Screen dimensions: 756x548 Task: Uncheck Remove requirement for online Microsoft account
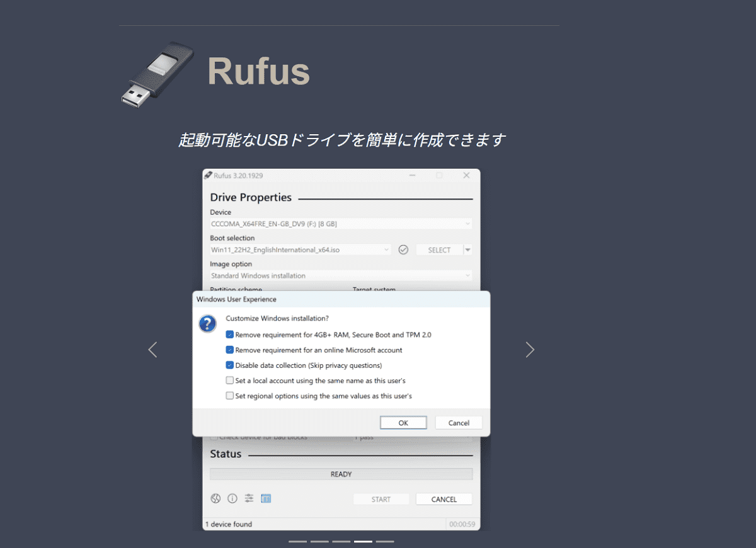point(230,350)
